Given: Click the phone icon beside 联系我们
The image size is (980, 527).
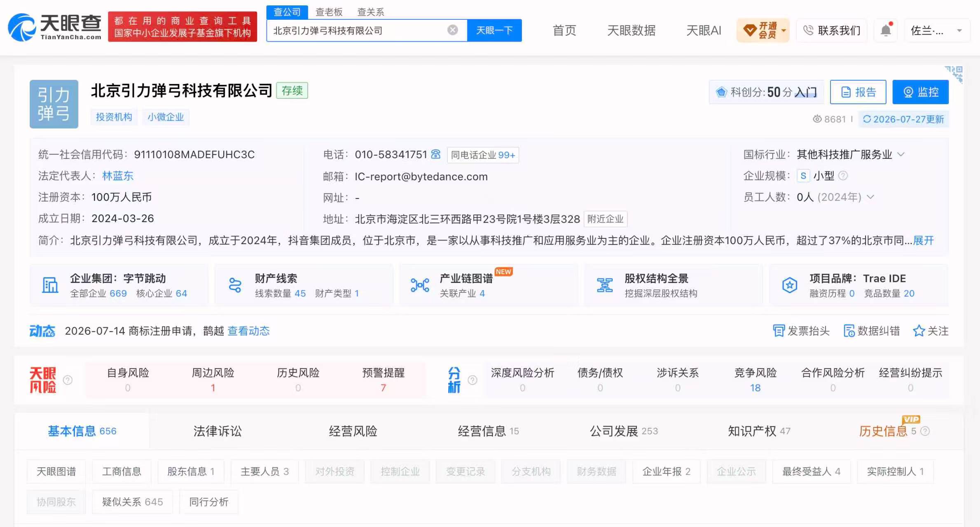Looking at the screenshot, I should (x=808, y=30).
